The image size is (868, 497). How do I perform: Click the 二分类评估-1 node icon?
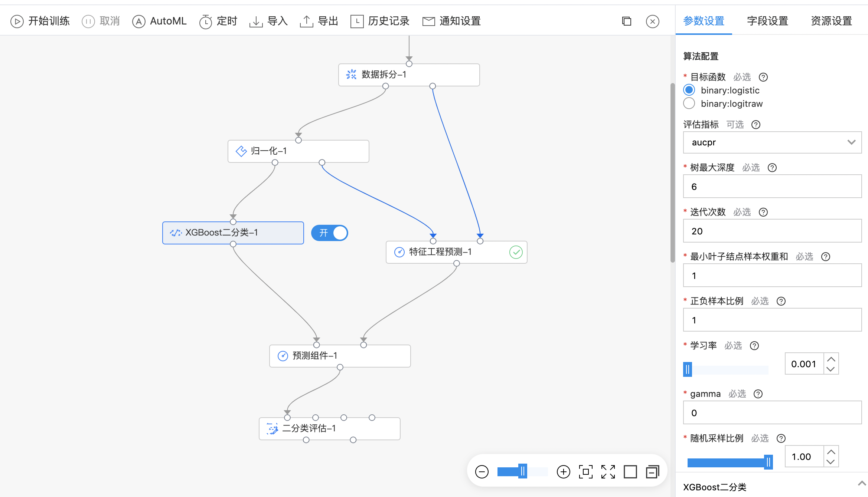[x=273, y=429]
